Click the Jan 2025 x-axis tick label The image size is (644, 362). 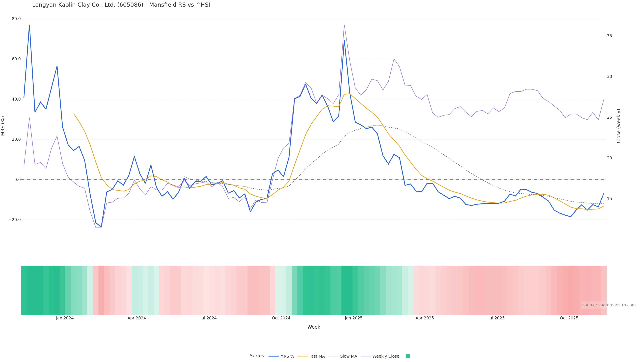pos(353,318)
